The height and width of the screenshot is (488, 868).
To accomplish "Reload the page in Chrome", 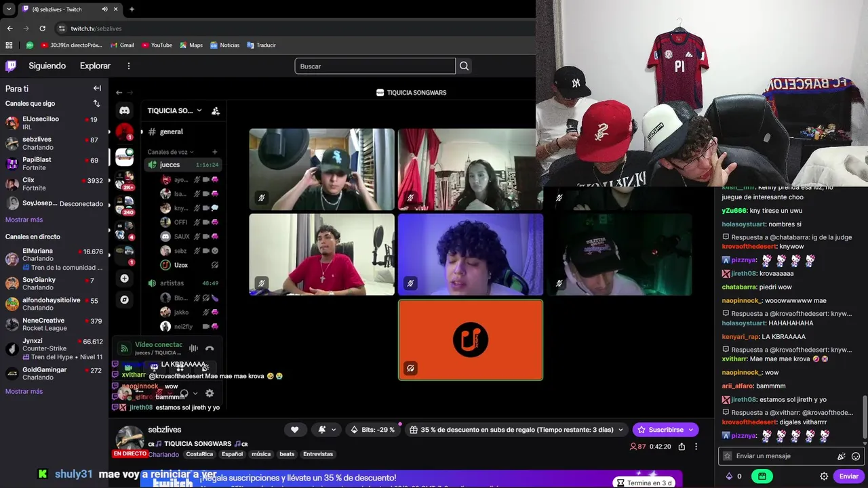I will click(42, 28).
